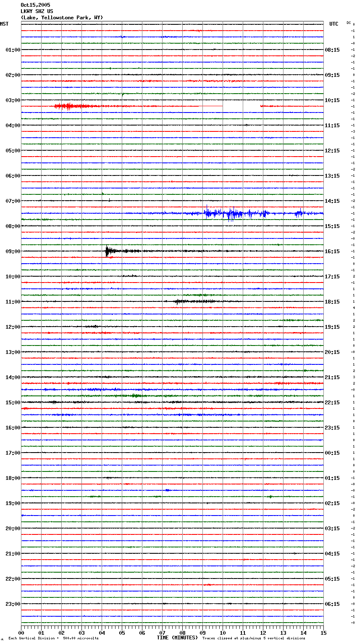Select the 19:00 MST hour label
Screen dimensions: 357x644
pyautogui.click(x=13, y=503)
